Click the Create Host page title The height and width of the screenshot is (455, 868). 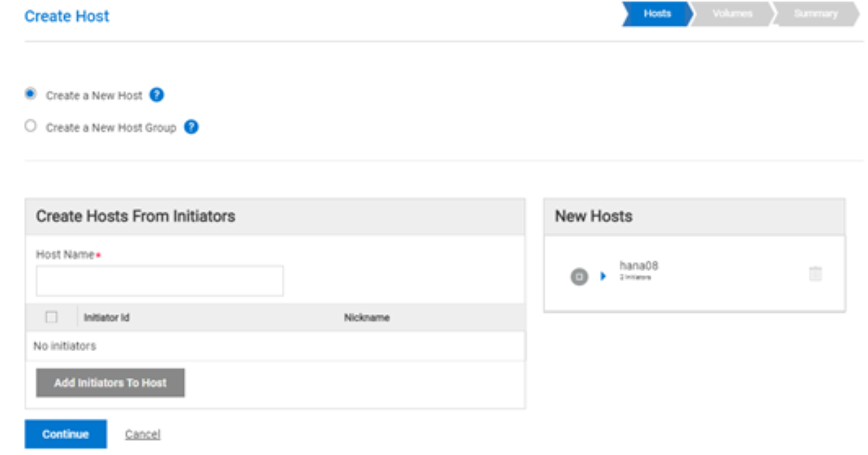67,16
